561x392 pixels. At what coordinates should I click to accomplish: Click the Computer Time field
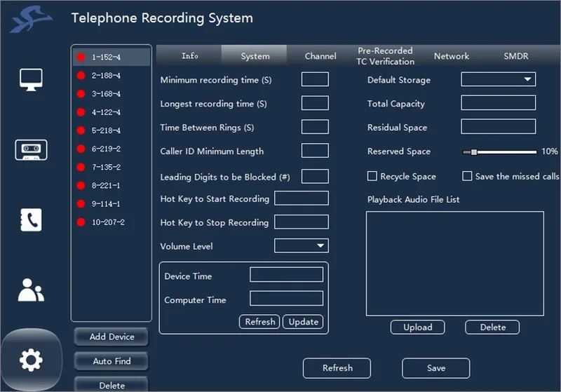(x=286, y=298)
